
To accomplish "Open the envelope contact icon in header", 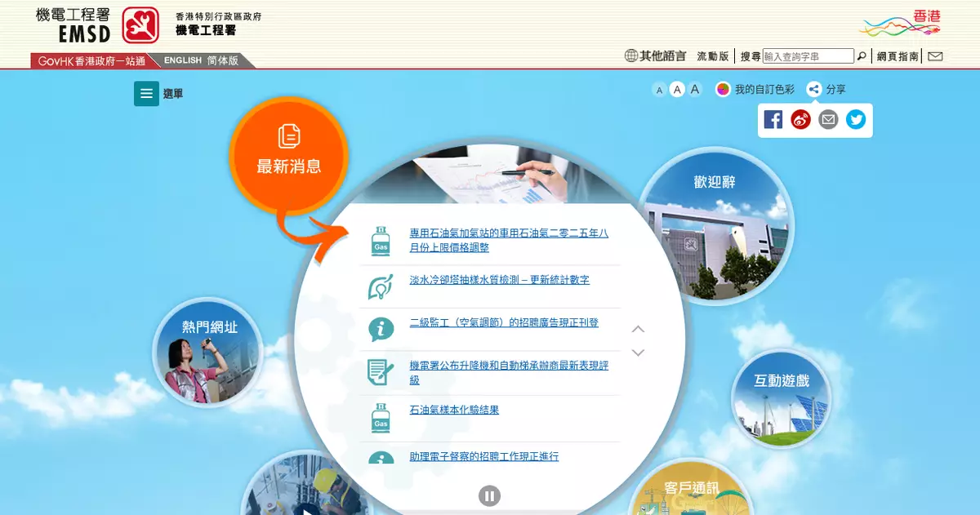I will pyautogui.click(x=935, y=56).
